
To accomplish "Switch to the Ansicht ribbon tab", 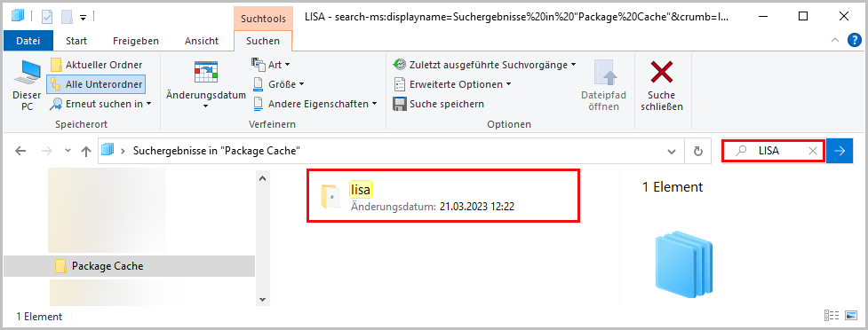I will tap(202, 40).
